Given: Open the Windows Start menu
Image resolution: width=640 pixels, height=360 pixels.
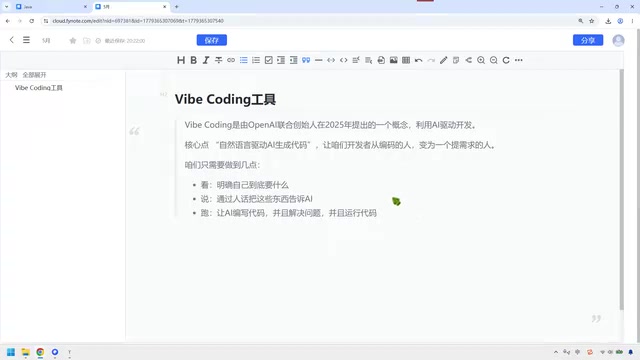Looking at the screenshot, I should 11,352.
